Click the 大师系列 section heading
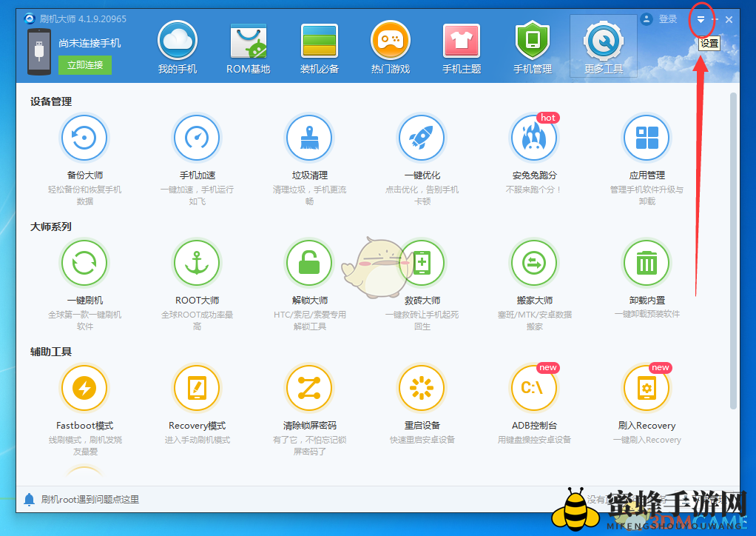The height and width of the screenshot is (536, 756). 51,227
